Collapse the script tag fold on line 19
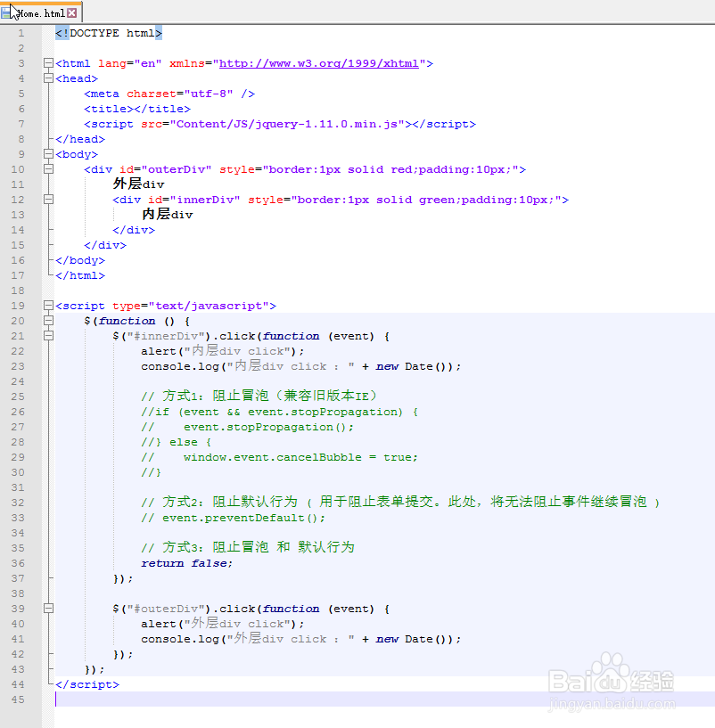 (x=48, y=305)
